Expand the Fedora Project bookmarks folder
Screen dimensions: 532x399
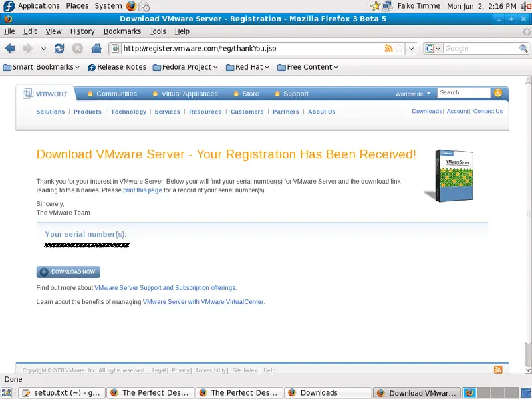(x=186, y=67)
